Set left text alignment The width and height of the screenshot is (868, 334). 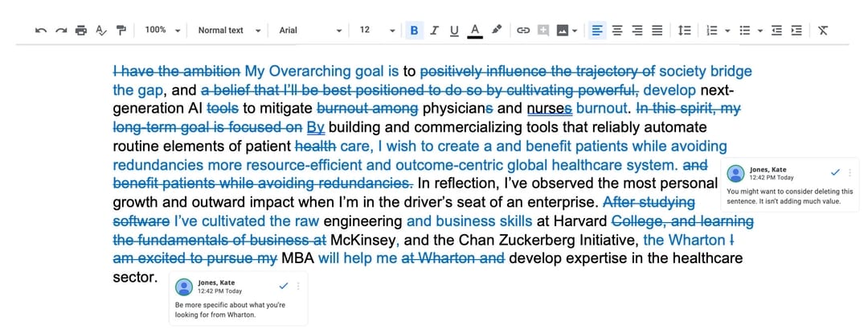pos(596,31)
